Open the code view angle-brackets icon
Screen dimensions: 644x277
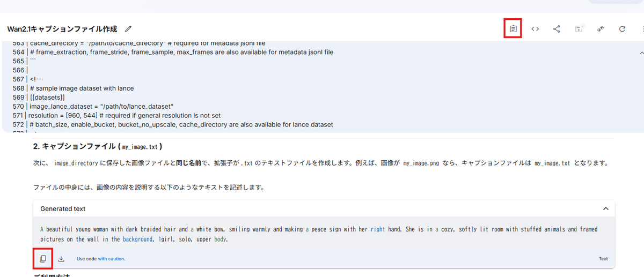coord(535,29)
